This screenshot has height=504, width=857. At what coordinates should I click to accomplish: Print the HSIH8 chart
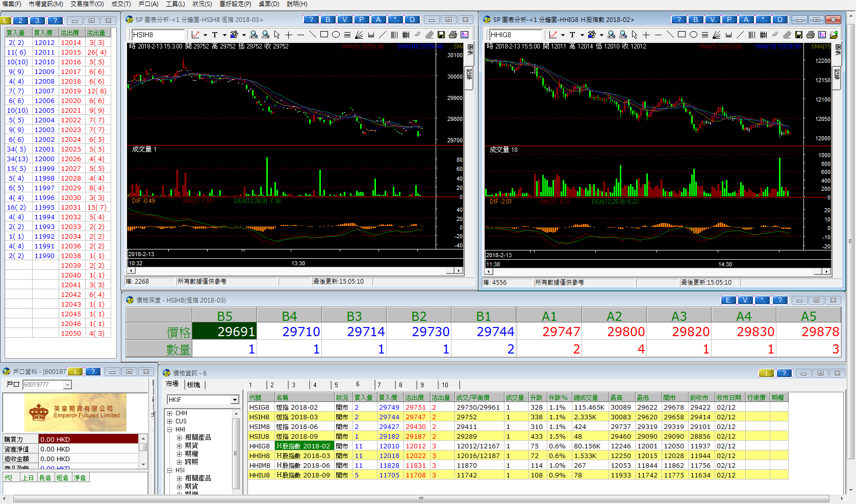coord(453,35)
